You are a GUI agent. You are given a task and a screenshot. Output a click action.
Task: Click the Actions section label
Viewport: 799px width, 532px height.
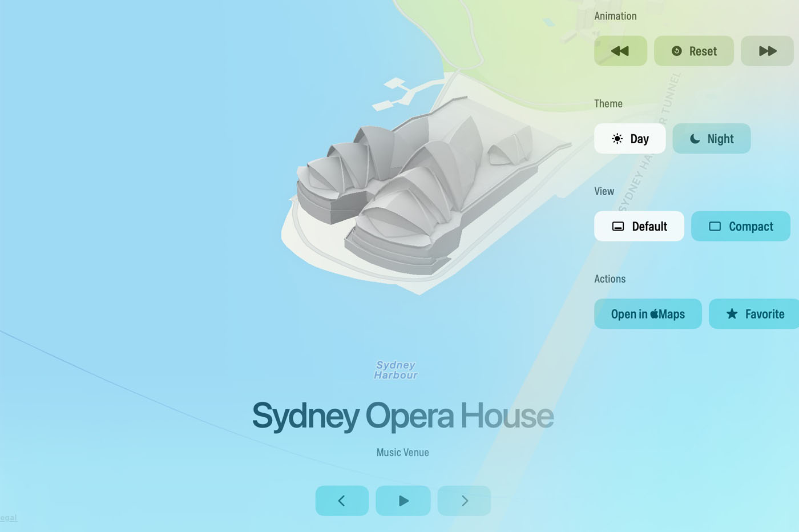point(610,279)
